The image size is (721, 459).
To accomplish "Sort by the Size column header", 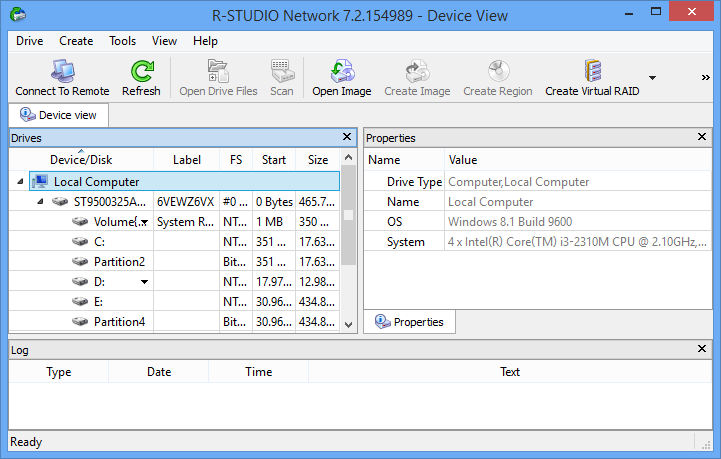I will (318, 160).
